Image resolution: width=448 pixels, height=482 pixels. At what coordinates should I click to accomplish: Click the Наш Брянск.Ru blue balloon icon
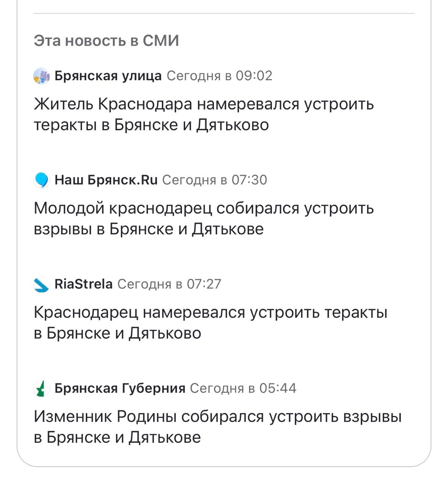click(41, 180)
